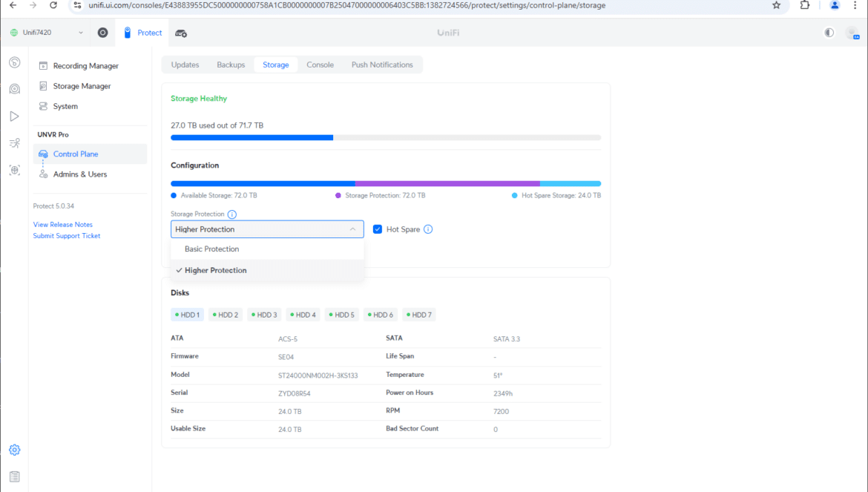Image resolution: width=868 pixels, height=492 pixels.
Task: Open Storage Manager in sidebar
Action: 91,86
